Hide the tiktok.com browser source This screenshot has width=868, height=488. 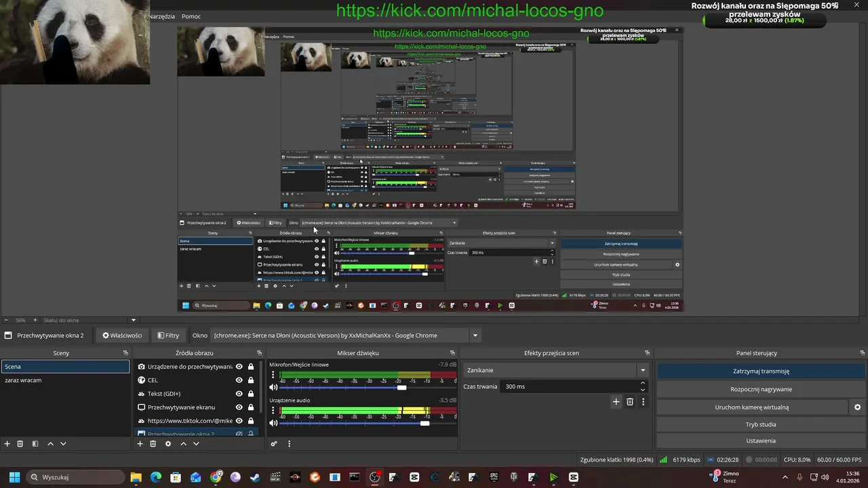click(x=239, y=421)
